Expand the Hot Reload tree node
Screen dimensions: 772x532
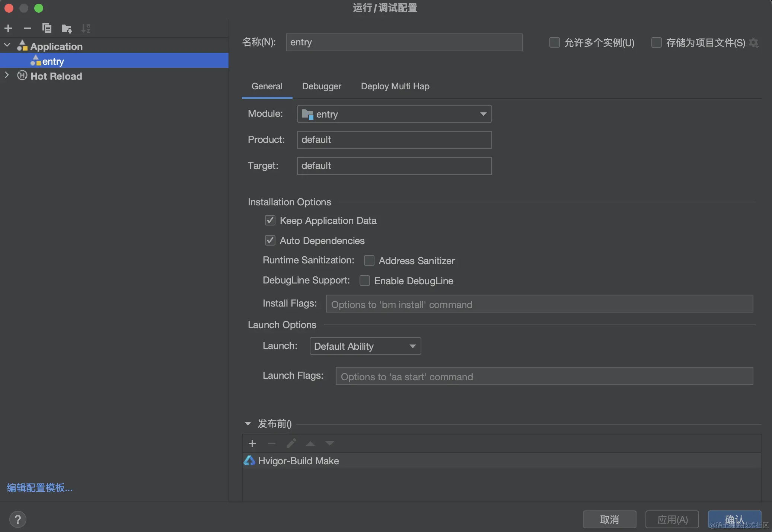(7, 76)
